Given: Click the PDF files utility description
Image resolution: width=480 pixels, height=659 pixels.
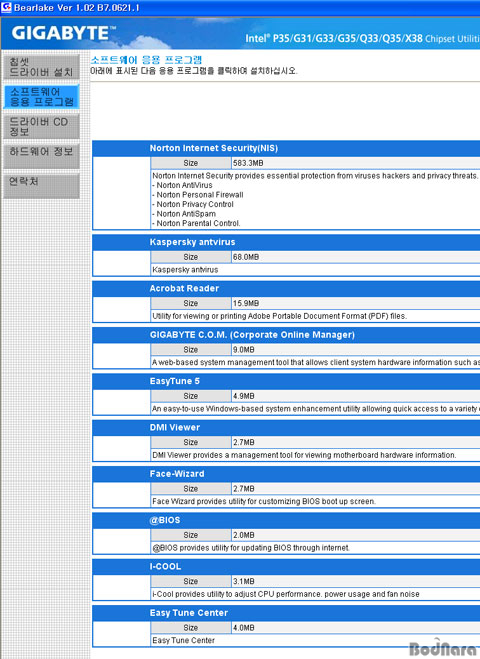Looking at the screenshot, I should (280, 316).
